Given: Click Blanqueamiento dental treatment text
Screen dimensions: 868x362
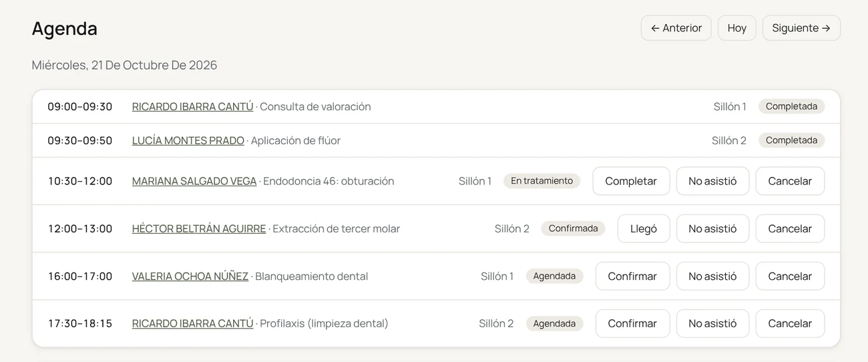Looking at the screenshot, I should pos(312,276).
